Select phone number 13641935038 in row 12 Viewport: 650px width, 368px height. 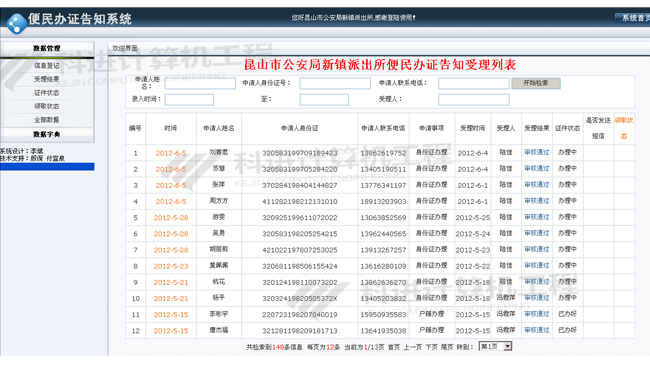coord(383,331)
